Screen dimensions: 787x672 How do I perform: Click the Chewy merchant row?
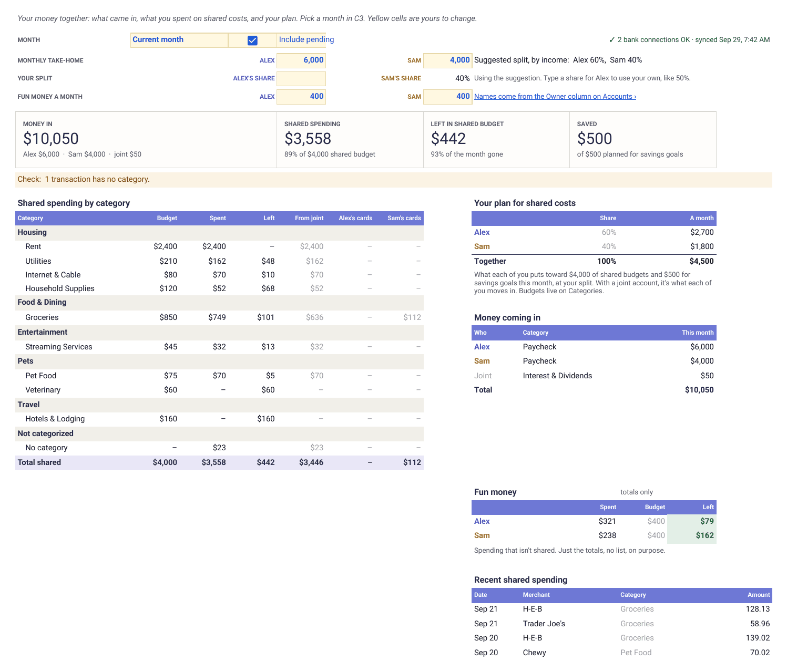tap(535, 653)
